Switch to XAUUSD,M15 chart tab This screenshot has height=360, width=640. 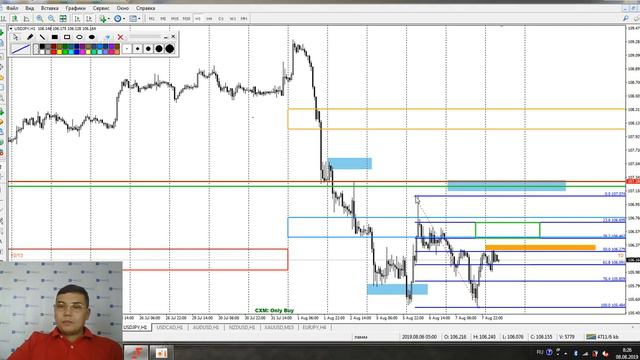pyautogui.click(x=279, y=327)
